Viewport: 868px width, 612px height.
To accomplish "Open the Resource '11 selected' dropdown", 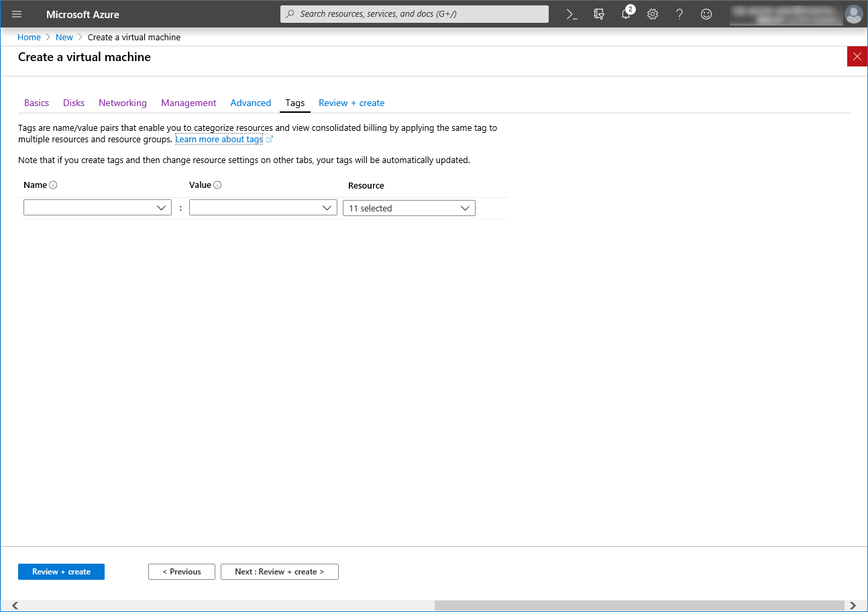I will coord(409,208).
